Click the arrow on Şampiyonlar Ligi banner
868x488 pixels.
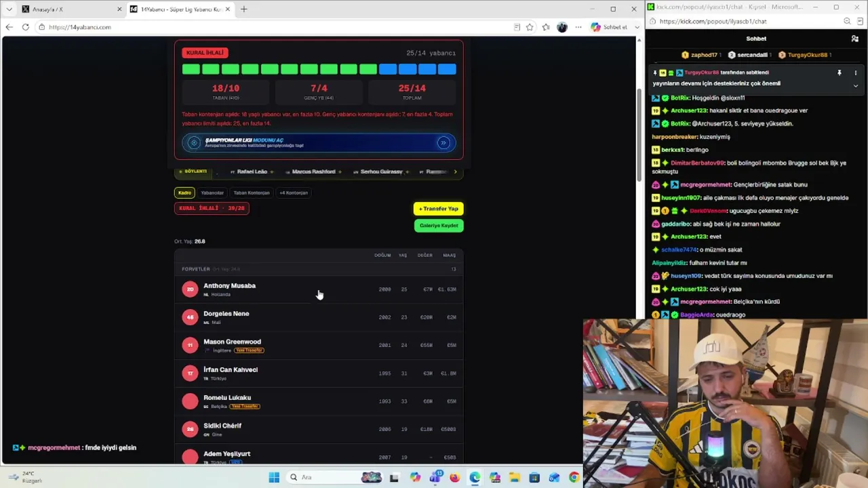pyautogui.click(x=443, y=142)
